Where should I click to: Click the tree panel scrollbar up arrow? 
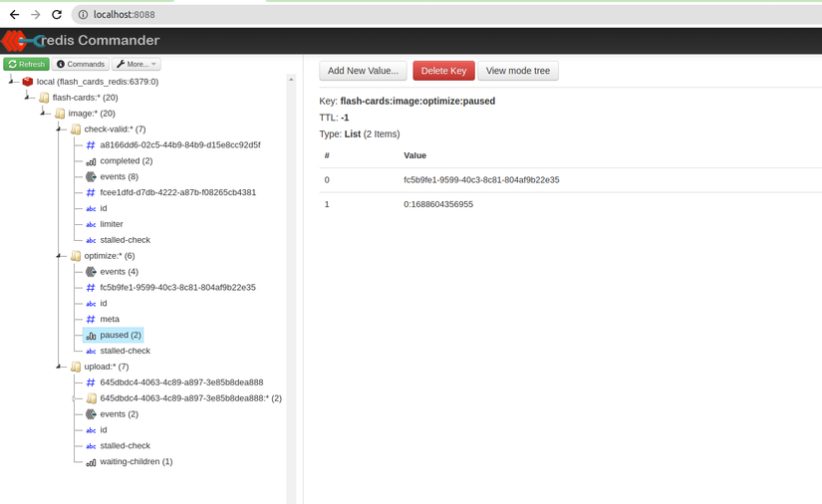[x=291, y=79]
